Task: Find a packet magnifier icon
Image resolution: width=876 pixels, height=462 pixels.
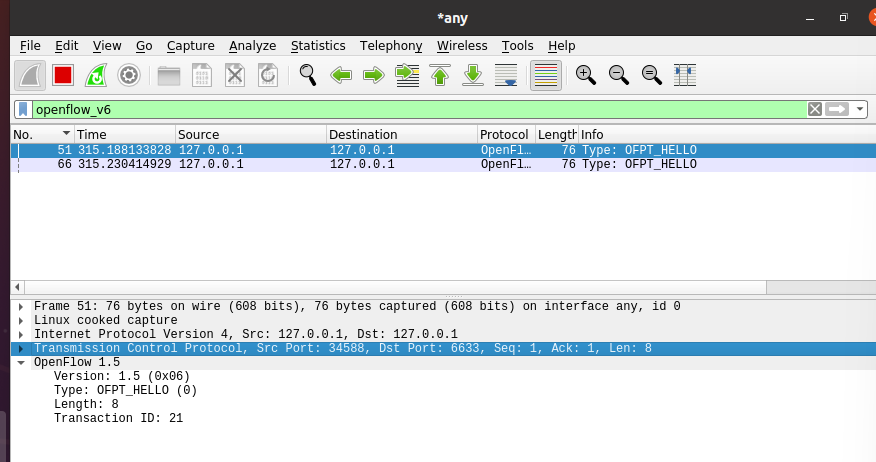Action: 308,75
